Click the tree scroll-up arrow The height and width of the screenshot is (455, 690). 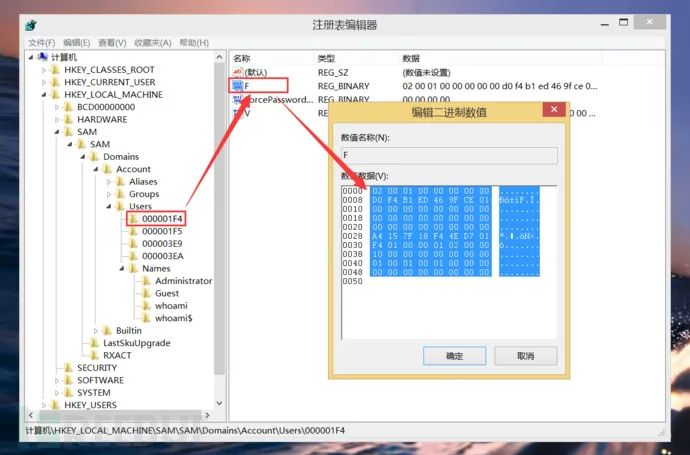coord(220,57)
